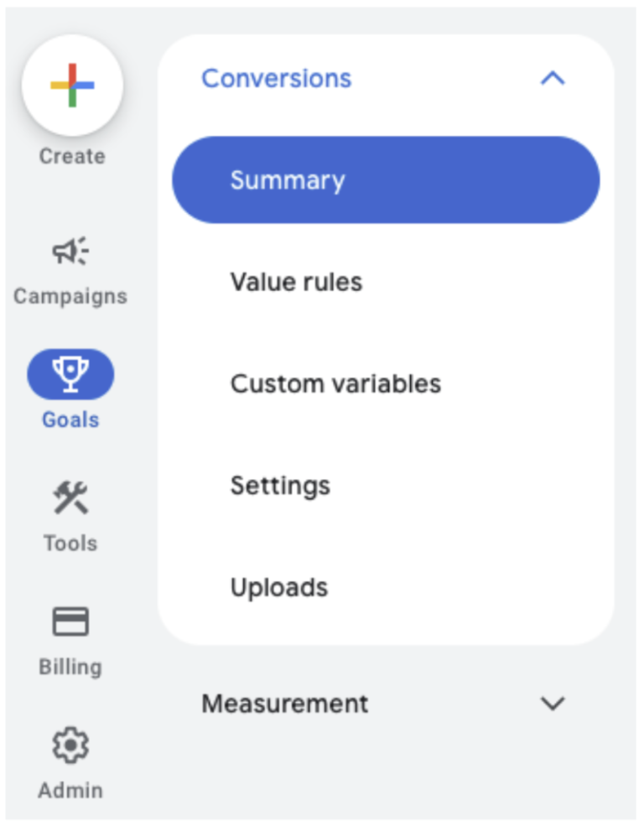Click the Campaigns text label
The image size is (644, 827).
[x=70, y=296]
